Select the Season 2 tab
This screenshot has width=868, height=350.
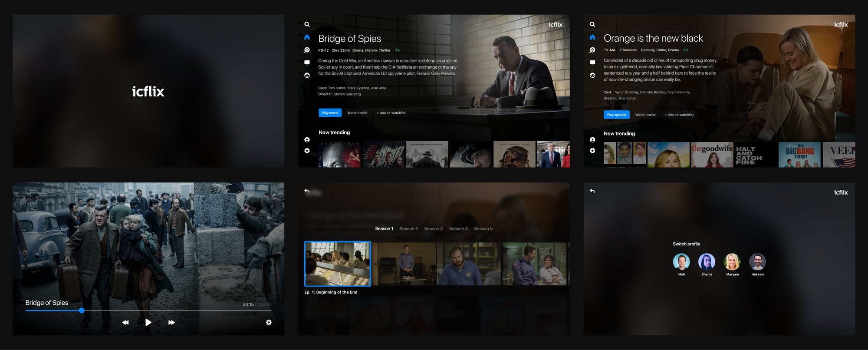408,229
